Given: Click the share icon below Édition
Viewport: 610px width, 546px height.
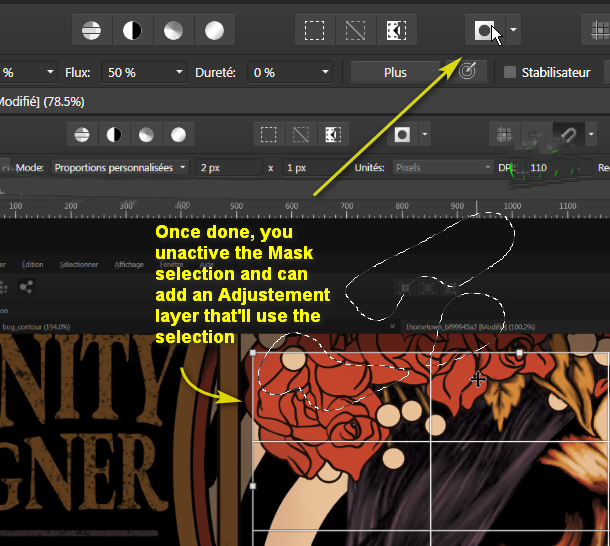Looking at the screenshot, I should 26,288.
